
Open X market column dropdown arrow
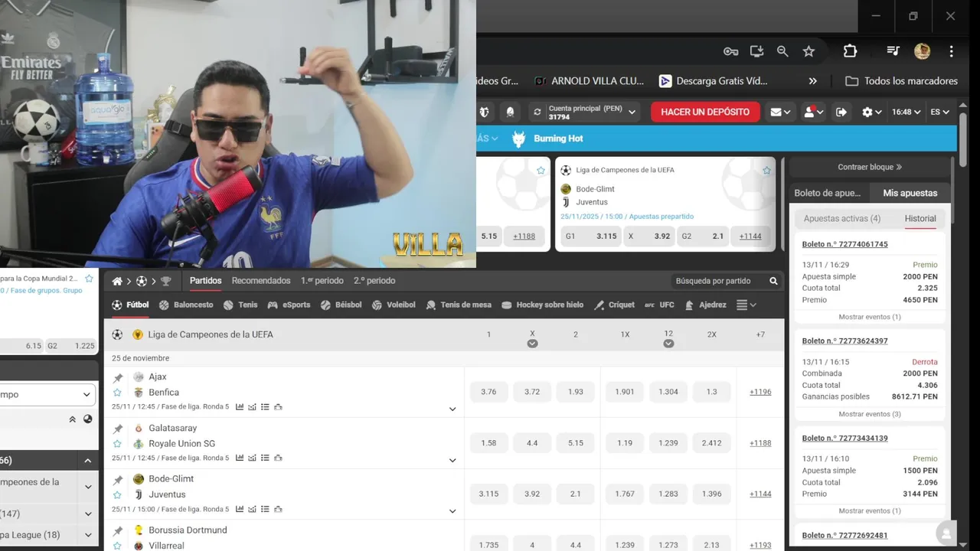coord(532,344)
